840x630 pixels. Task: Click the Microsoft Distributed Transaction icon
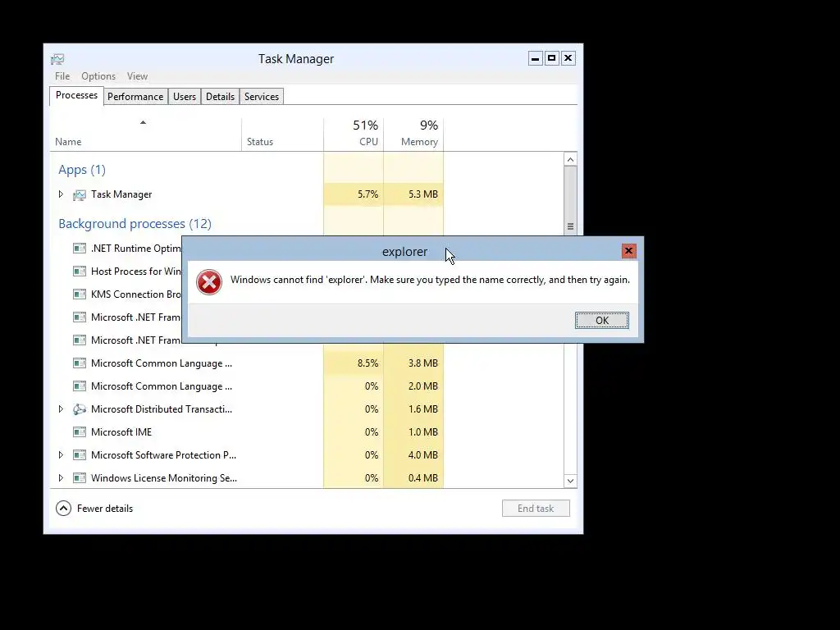click(x=80, y=409)
